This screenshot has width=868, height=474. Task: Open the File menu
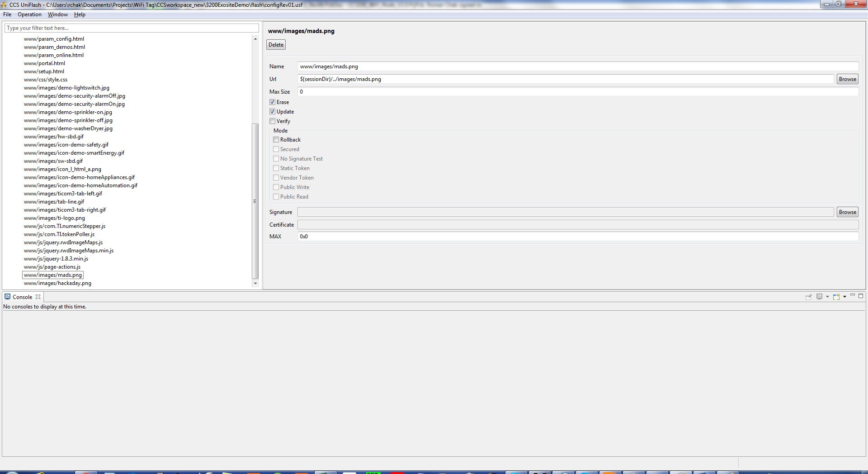point(7,14)
